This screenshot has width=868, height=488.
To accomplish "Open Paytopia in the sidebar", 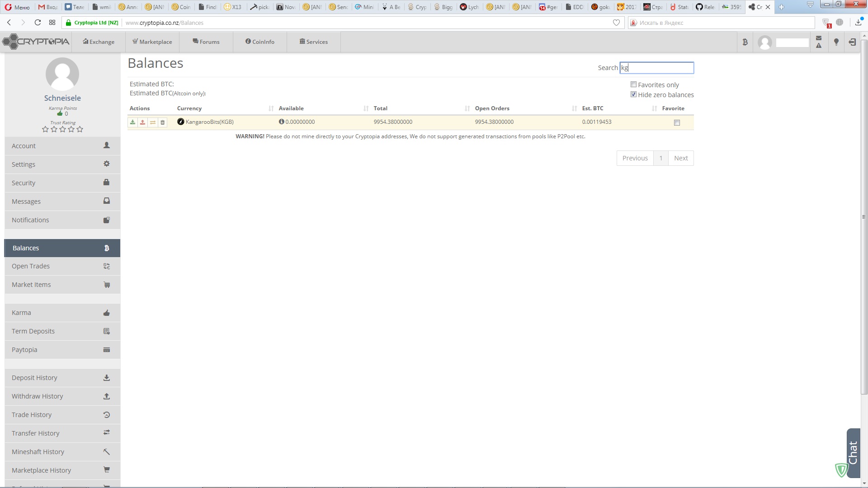I will click(x=62, y=350).
